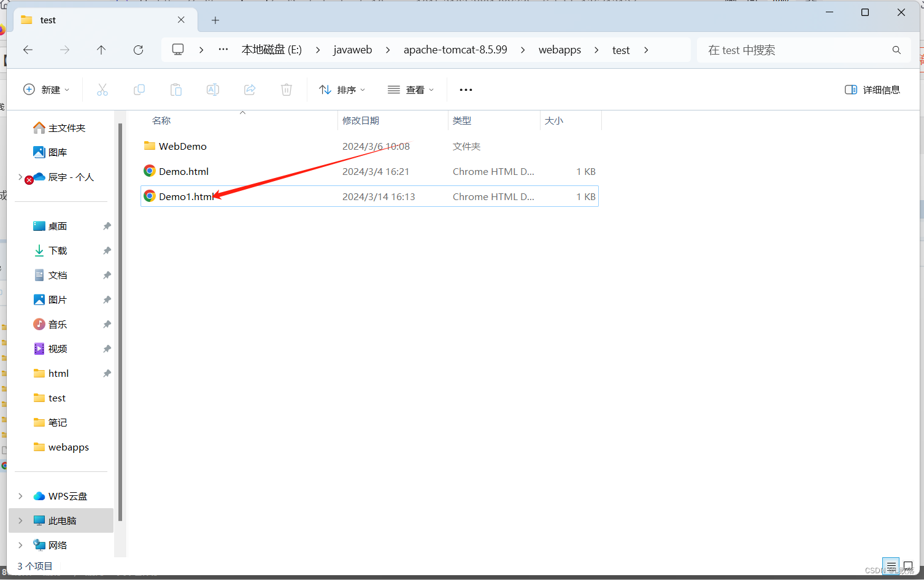This screenshot has width=924, height=580.
Task: Expand the 辰宇 - 个人 OneDrive node
Action: click(20, 177)
